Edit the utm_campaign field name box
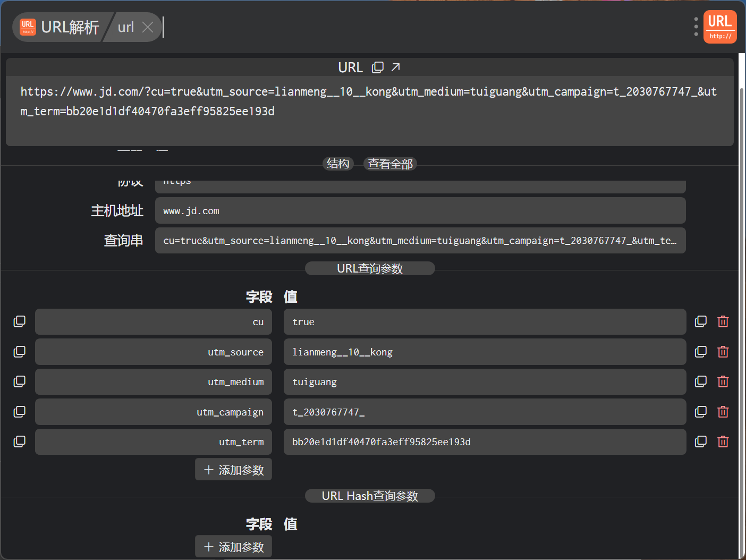Screen dimensions: 746x560 point(154,412)
